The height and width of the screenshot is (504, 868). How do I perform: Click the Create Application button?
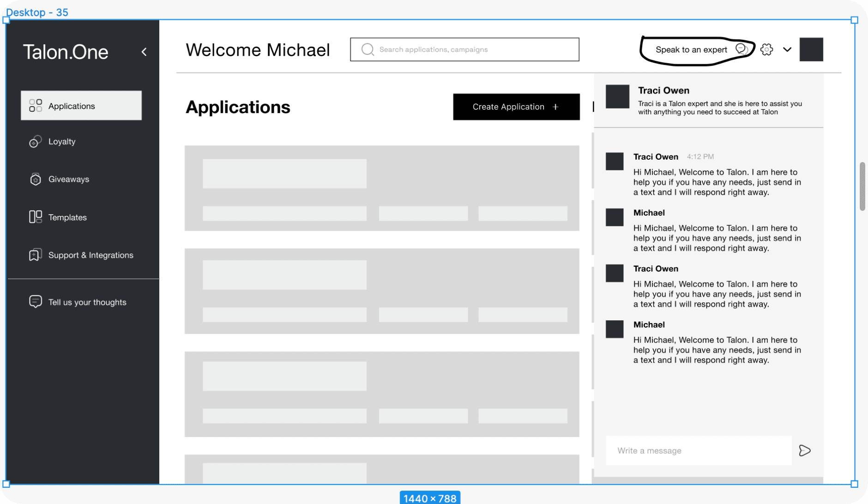[516, 107]
